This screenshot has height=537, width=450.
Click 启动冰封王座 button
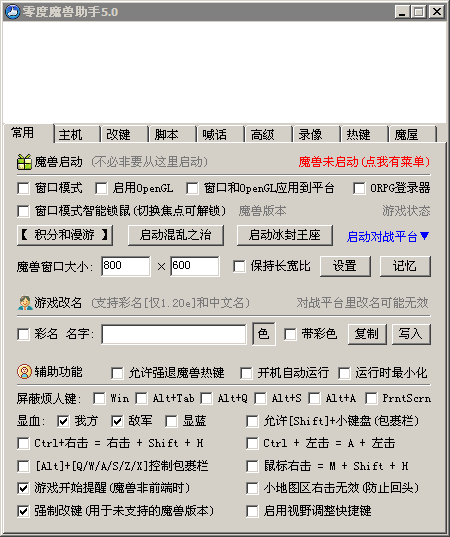click(285, 235)
